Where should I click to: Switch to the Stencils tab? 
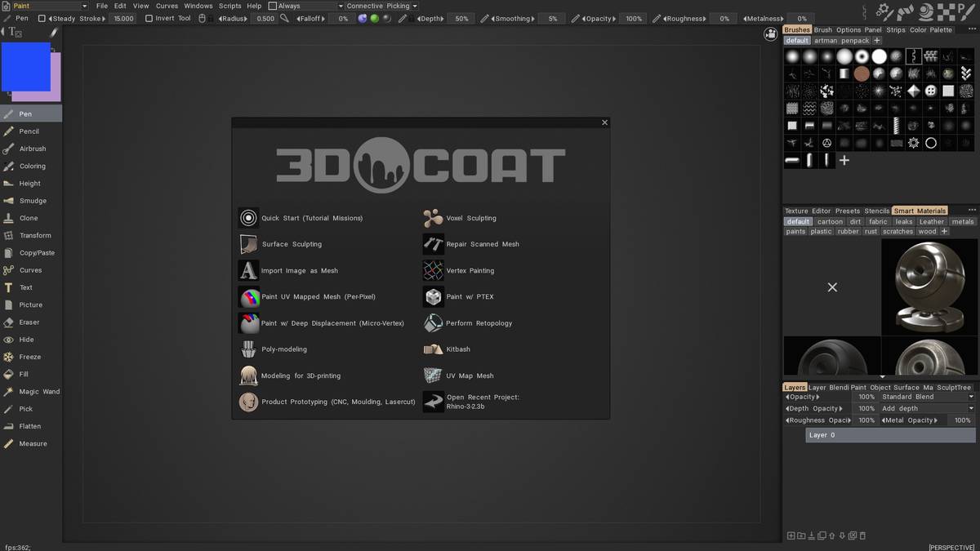876,211
